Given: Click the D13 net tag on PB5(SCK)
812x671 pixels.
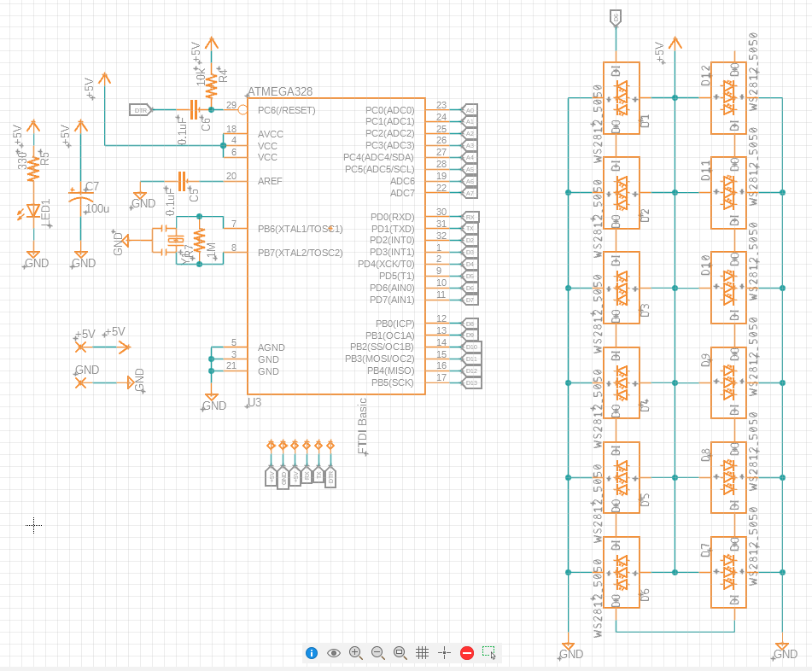Looking at the screenshot, I should coord(471,382).
